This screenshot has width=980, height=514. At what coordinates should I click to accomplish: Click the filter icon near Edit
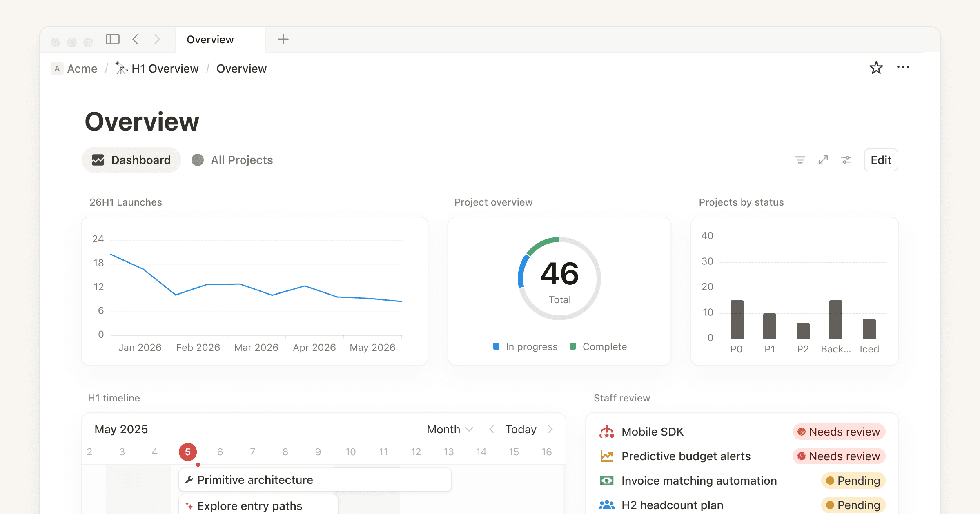(x=800, y=160)
